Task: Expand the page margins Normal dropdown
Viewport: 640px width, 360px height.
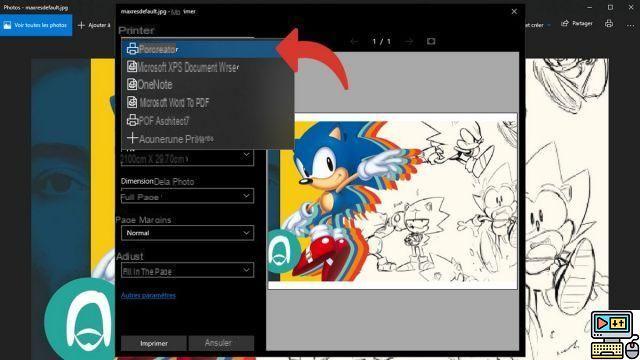Action: pyautogui.click(x=187, y=233)
